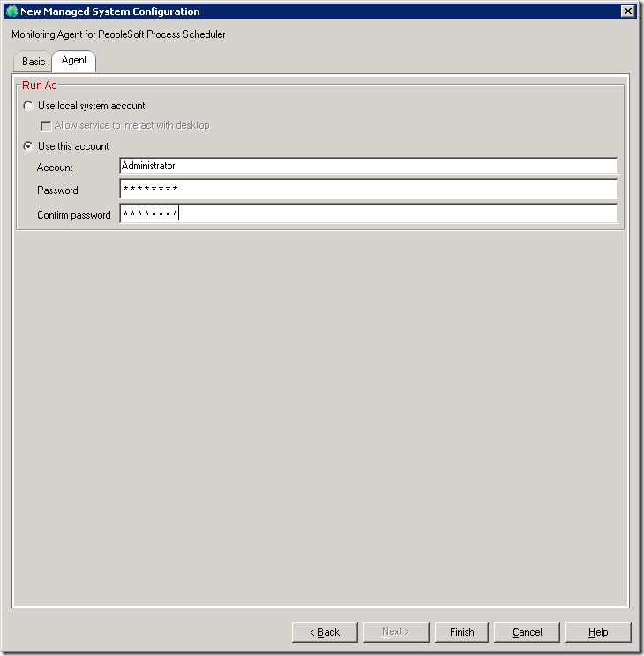Choose Use local system account option
The width and height of the screenshot is (644, 656).
(28, 106)
